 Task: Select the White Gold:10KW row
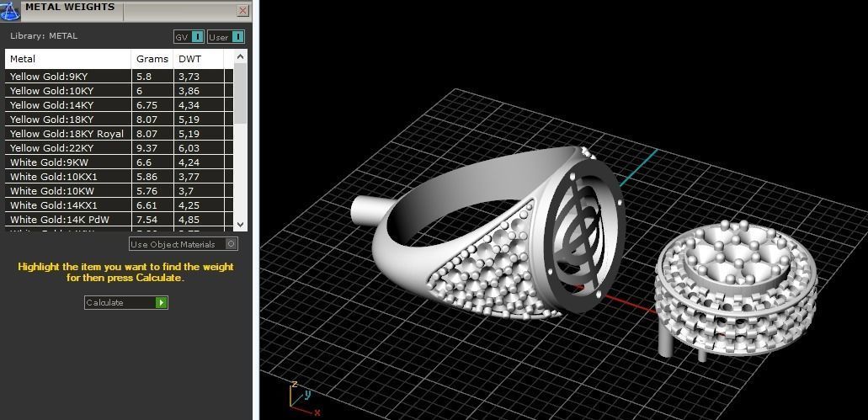point(119,191)
